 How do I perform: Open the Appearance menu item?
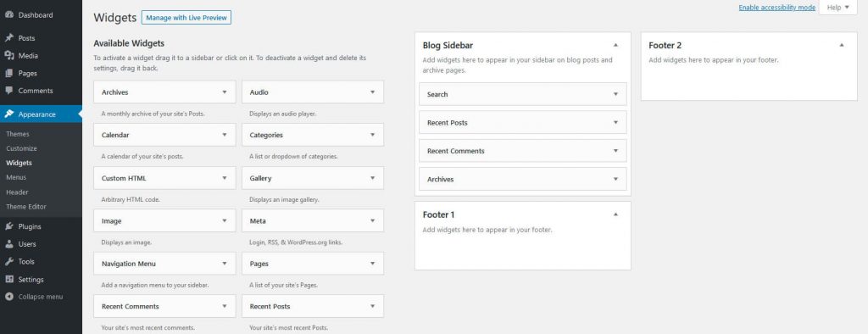41,114
